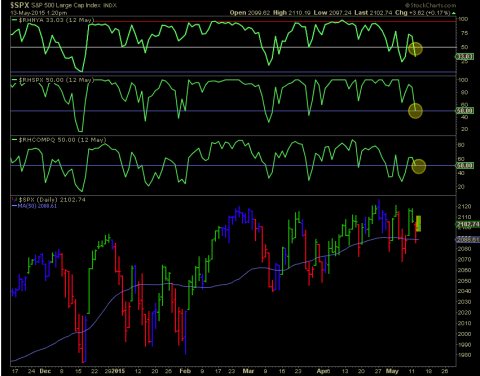Click the $SPX ticker title
Screen dimensions: 480x376
20,5
